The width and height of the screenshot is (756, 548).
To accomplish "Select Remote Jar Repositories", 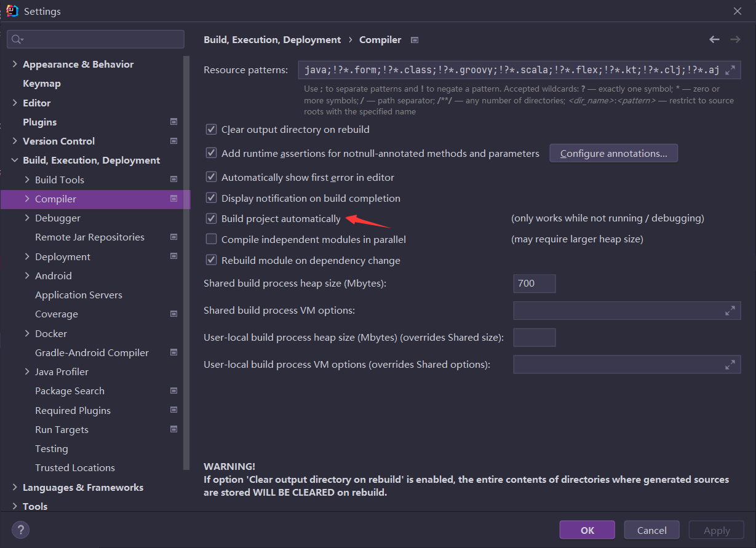I will click(x=90, y=237).
